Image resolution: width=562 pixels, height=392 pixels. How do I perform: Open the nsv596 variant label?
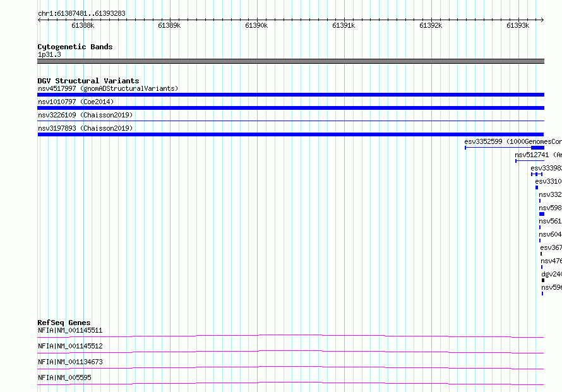(552, 287)
